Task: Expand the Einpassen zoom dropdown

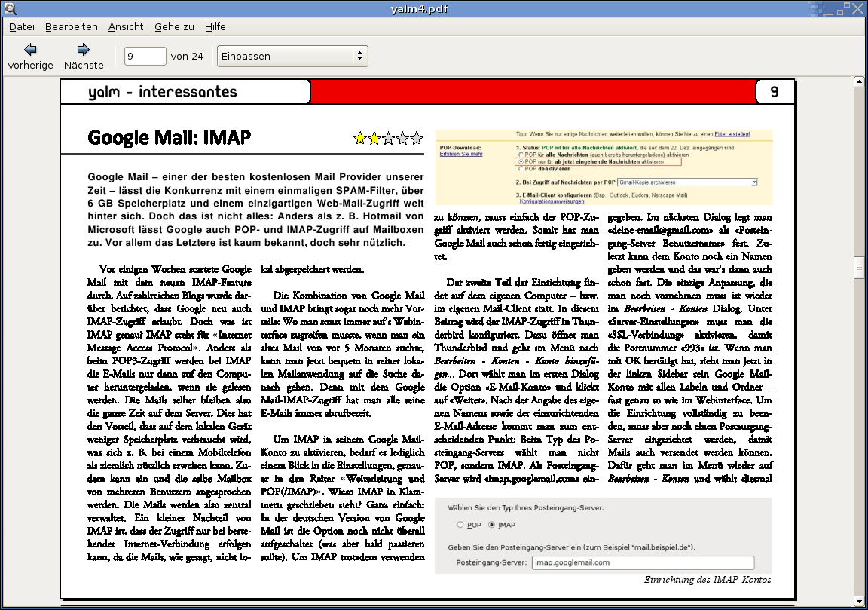Action: [x=292, y=56]
